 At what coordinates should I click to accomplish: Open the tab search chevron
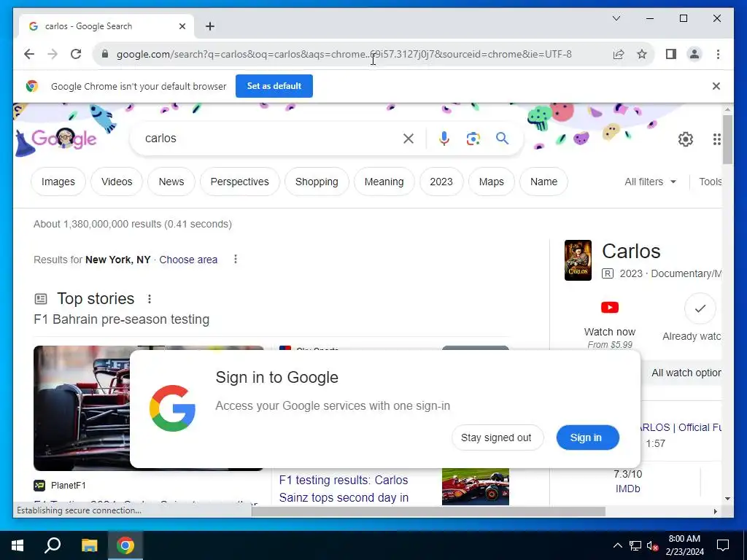616,18
